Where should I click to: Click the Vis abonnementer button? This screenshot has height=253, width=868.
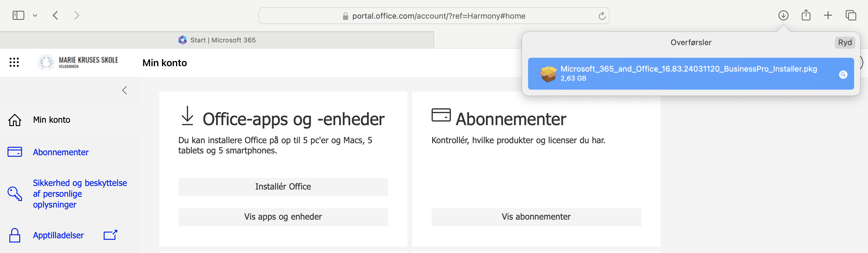(536, 217)
